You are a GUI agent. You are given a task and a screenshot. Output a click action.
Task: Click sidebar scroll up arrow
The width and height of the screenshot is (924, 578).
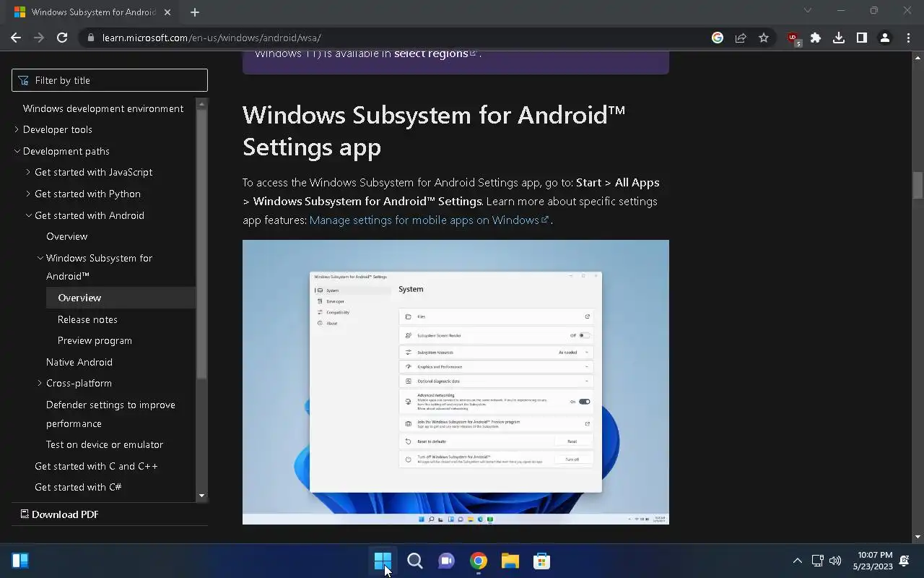pos(201,103)
